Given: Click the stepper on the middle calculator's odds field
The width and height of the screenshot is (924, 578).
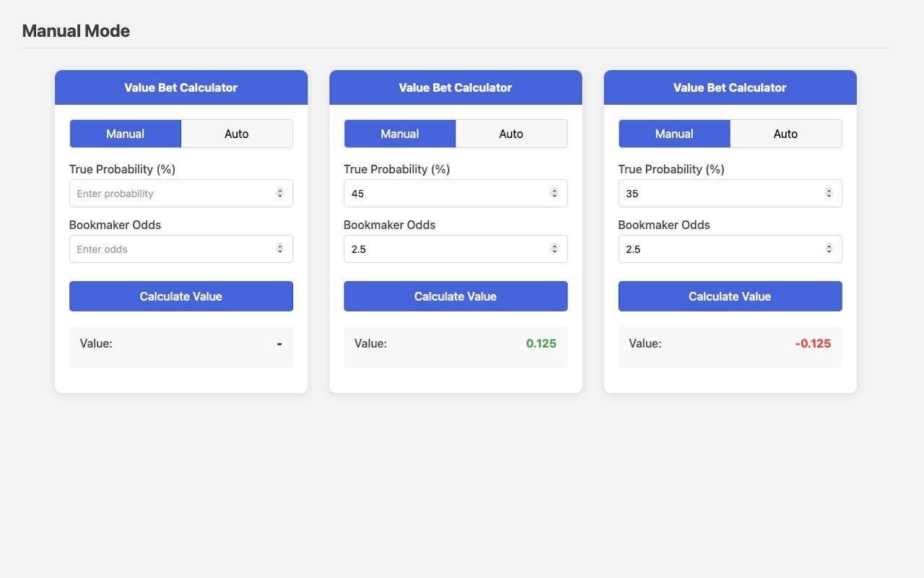Looking at the screenshot, I should pos(554,249).
